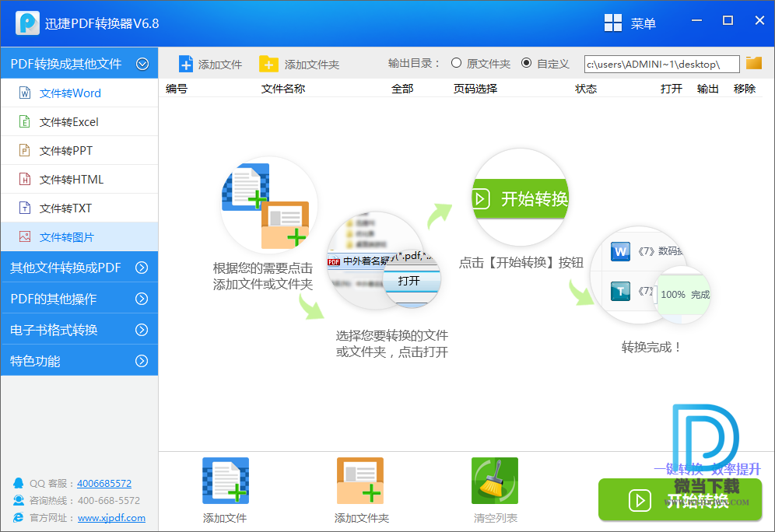The width and height of the screenshot is (775, 532).
Task: Click the 添加文件 toolbar text button
Action: click(220, 65)
